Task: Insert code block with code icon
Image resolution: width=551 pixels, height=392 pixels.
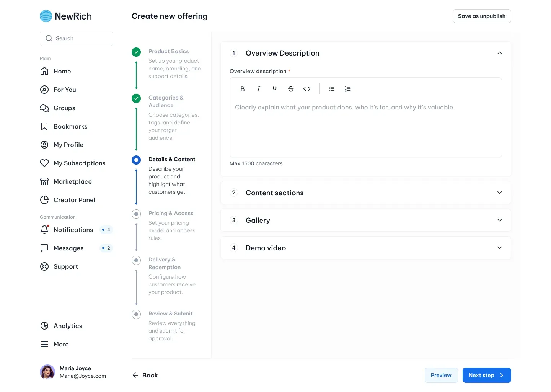Action: [307, 89]
